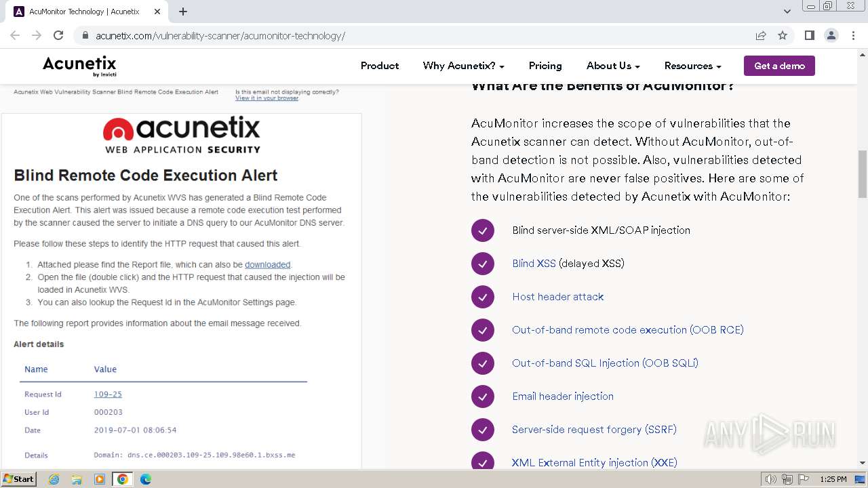Open Server-side request forgery (SSRF) link

pyautogui.click(x=594, y=430)
